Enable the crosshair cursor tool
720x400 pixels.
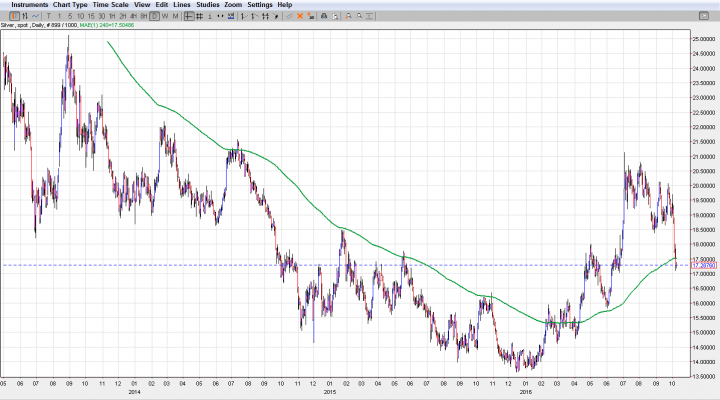click(188, 17)
